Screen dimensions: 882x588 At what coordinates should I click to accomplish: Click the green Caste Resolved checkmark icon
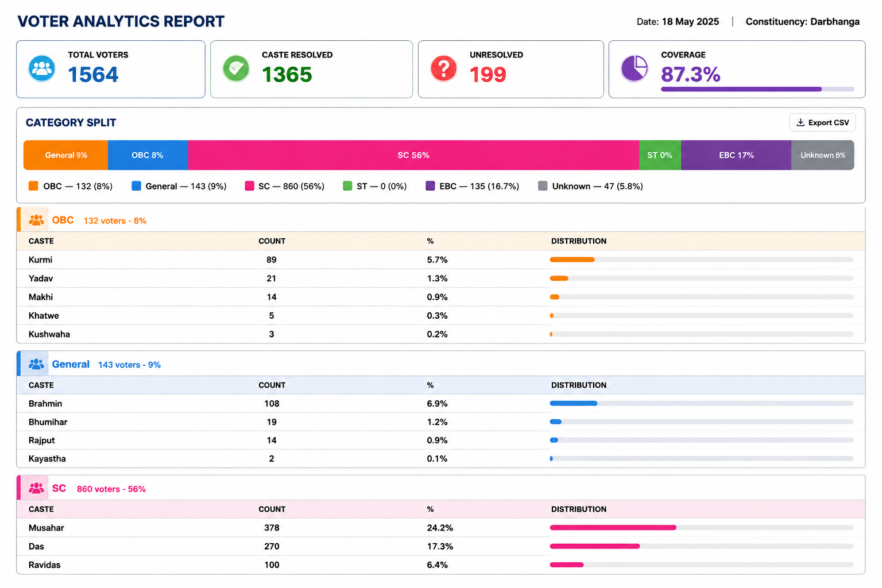(236, 69)
